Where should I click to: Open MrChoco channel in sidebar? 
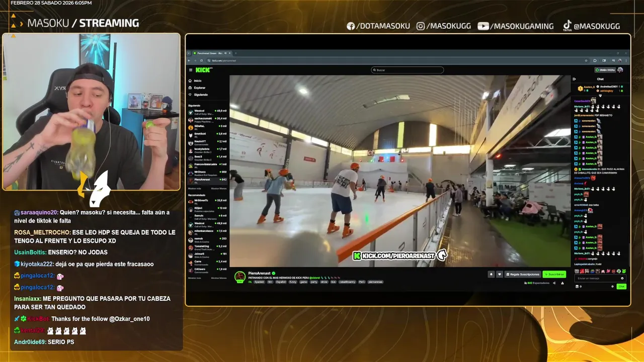pyautogui.click(x=207, y=172)
